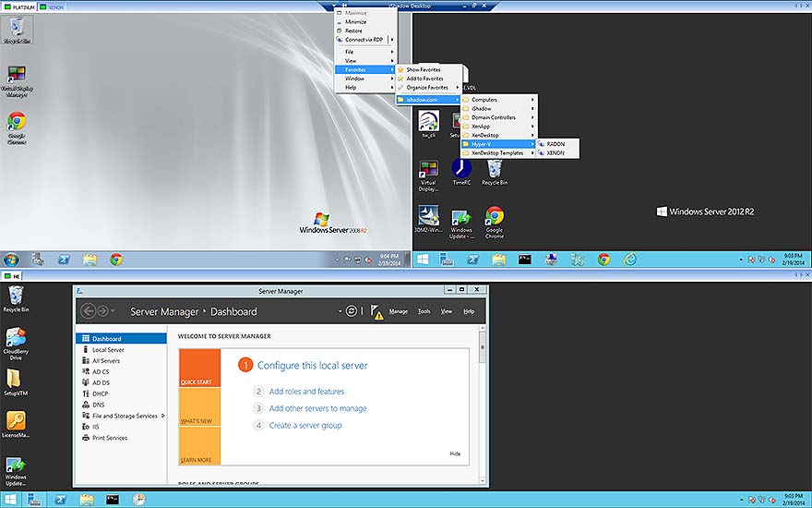Connect to XENON from Hyper-V menu
The width and height of the screenshot is (812, 508).
(557, 153)
